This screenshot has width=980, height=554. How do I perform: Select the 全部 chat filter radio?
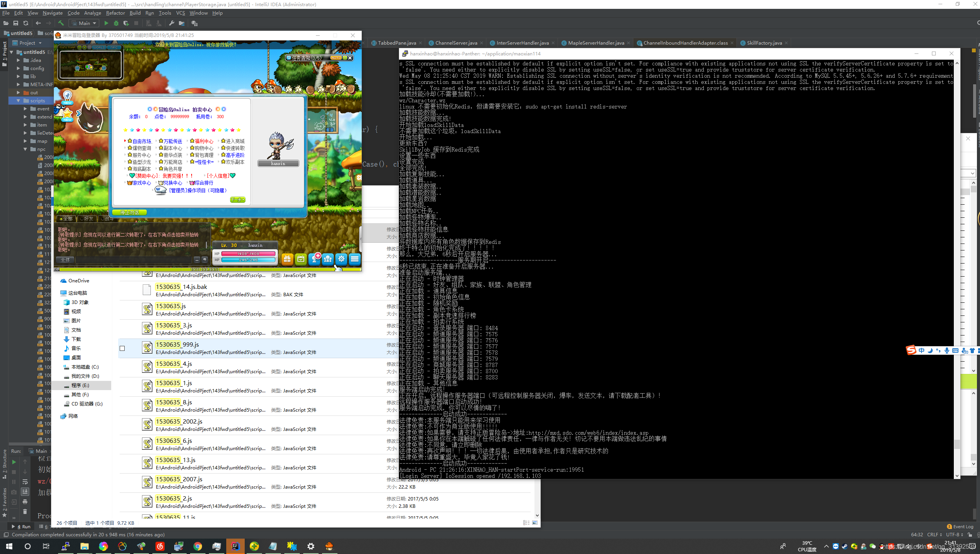(x=61, y=219)
